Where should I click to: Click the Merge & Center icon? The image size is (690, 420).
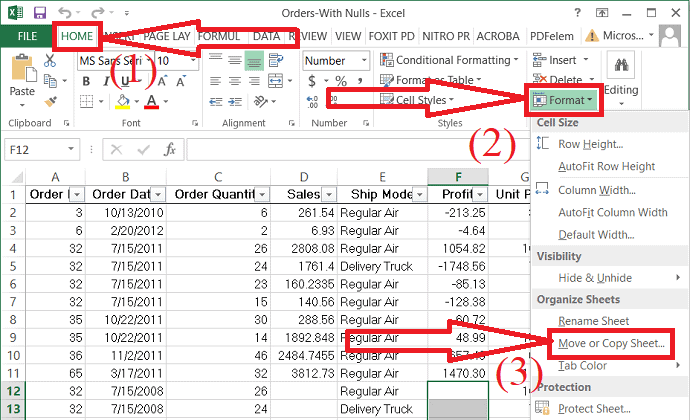pos(275,81)
